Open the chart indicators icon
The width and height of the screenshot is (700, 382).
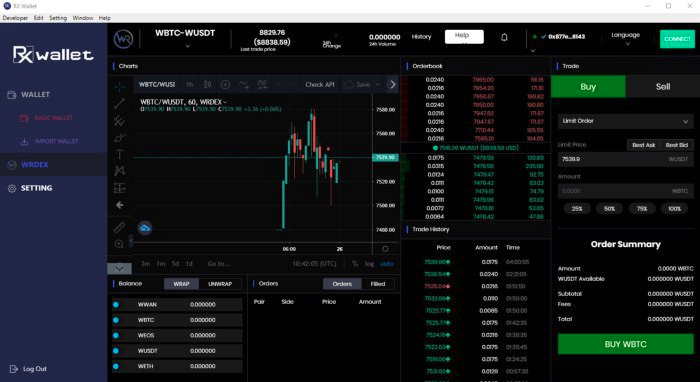244,84
